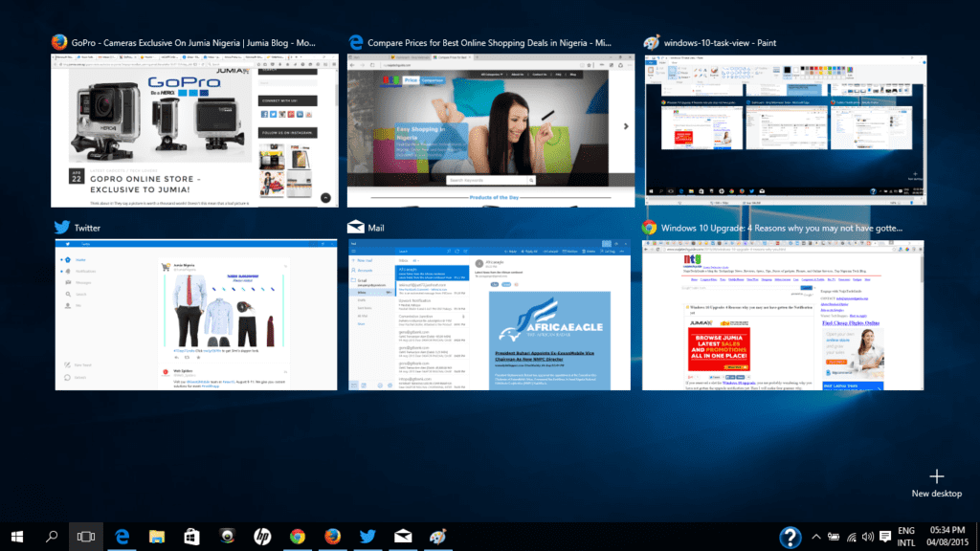Image resolution: width=980 pixels, height=551 pixels.
Task: Launch Microsoft Edge from the taskbar
Action: coord(122,537)
